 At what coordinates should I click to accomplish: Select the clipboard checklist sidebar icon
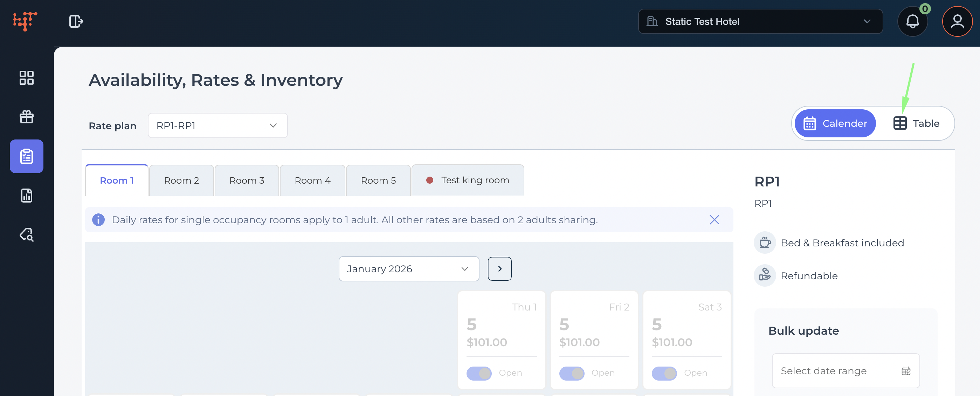coord(26,156)
